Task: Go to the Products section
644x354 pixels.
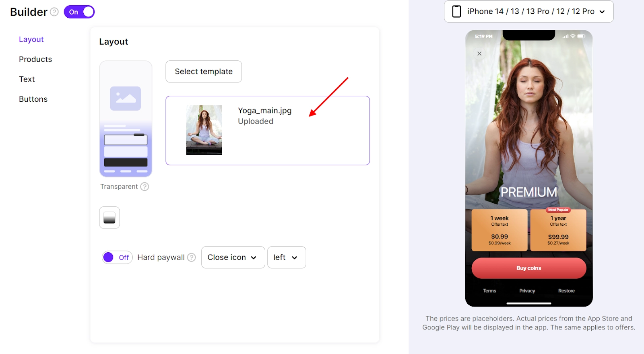Action: 35,59
